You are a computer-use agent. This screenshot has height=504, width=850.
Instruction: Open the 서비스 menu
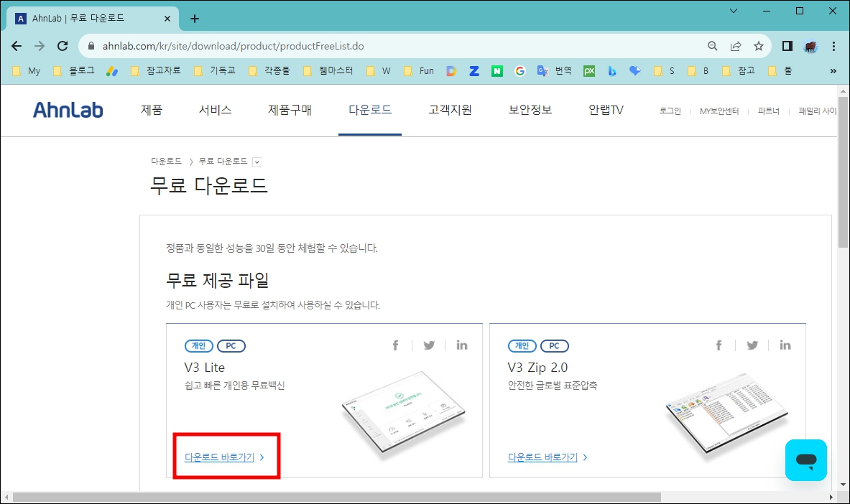(x=216, y=110)
